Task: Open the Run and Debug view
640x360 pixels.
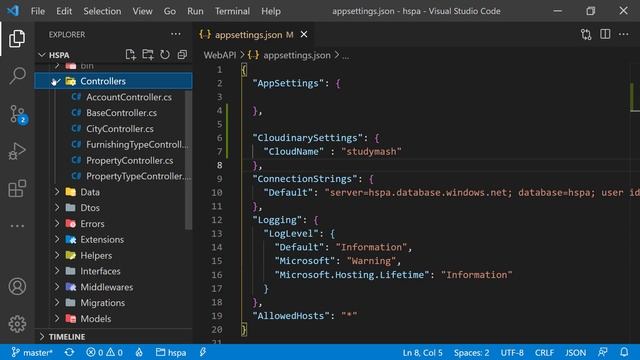Action: click(17, 151)
